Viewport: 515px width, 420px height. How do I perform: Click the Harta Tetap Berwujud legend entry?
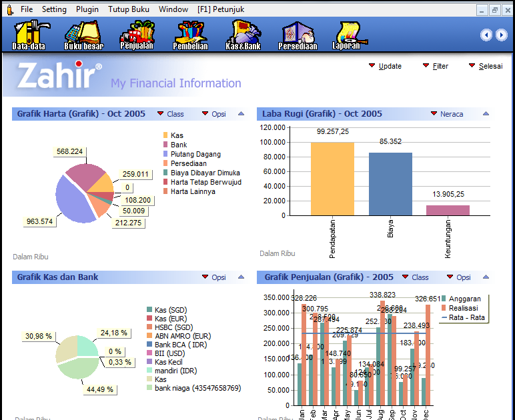pyautogui.click(x=202, y=182)
